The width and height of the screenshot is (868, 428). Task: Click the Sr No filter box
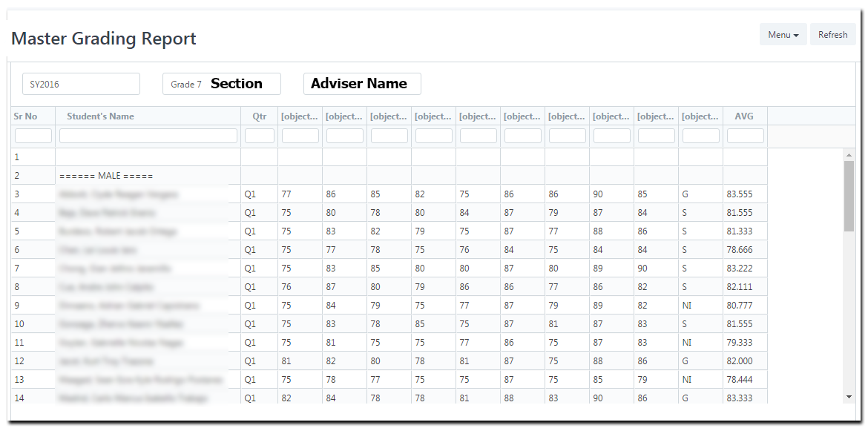tap(33, 135)
